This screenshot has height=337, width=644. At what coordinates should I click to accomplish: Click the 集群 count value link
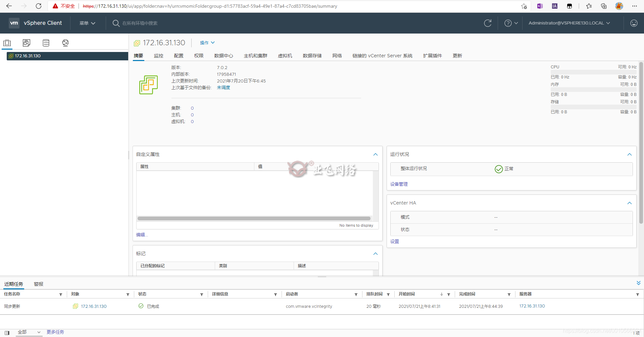192,108
